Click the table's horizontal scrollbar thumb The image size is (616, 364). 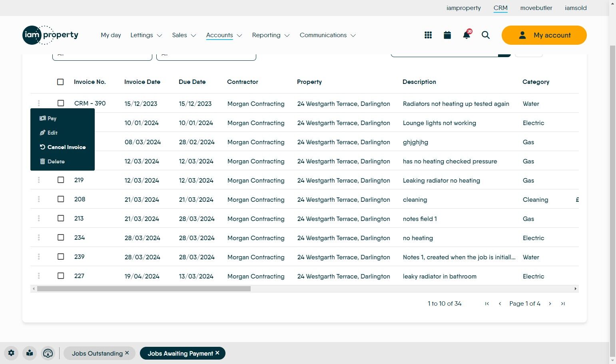(x=144, y=288)
